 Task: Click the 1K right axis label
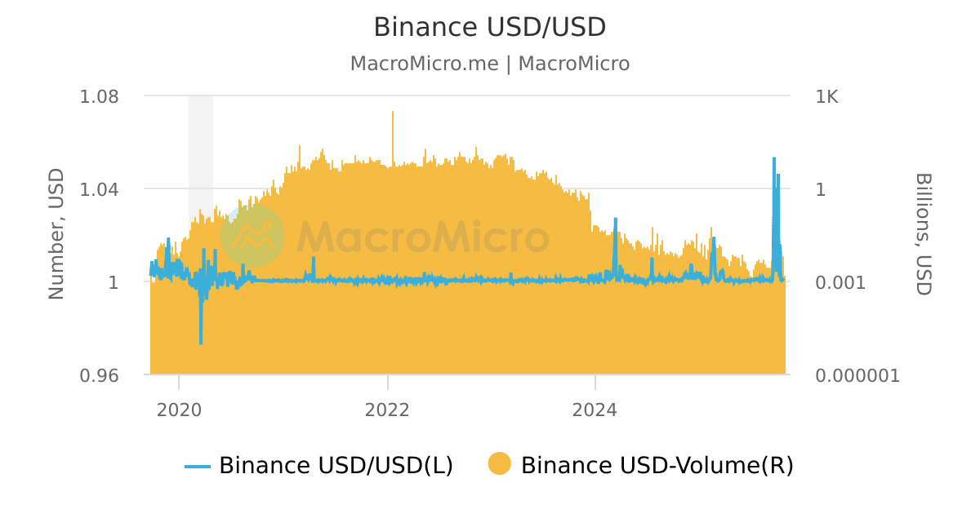pyautogui.click(x=826, y=97)
